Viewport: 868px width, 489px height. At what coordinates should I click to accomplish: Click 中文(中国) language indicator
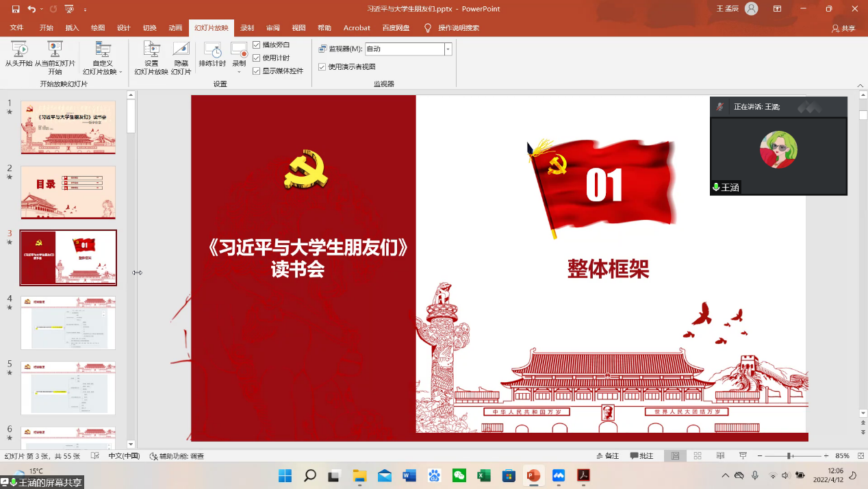[x=124, y=456]
